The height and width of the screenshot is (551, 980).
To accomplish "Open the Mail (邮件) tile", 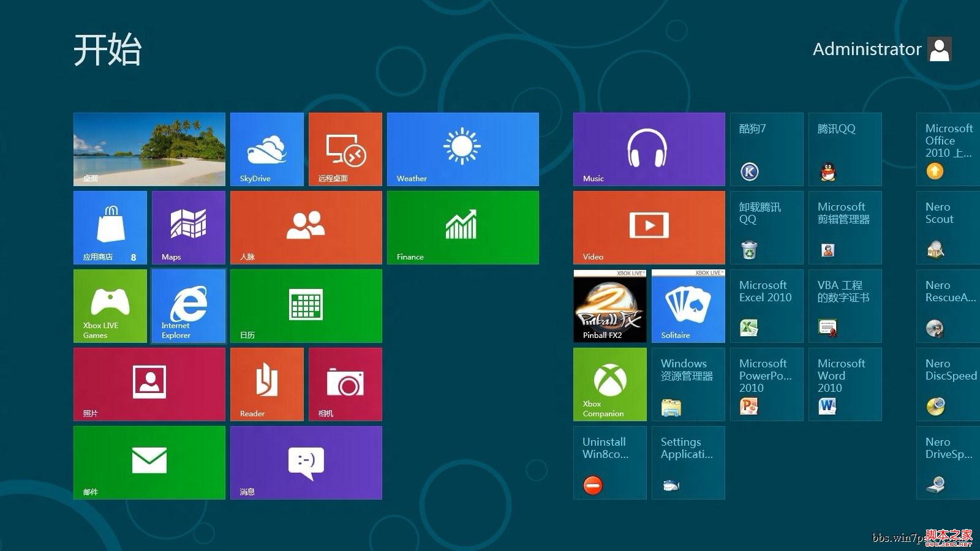I will click(x=149, y=463).
